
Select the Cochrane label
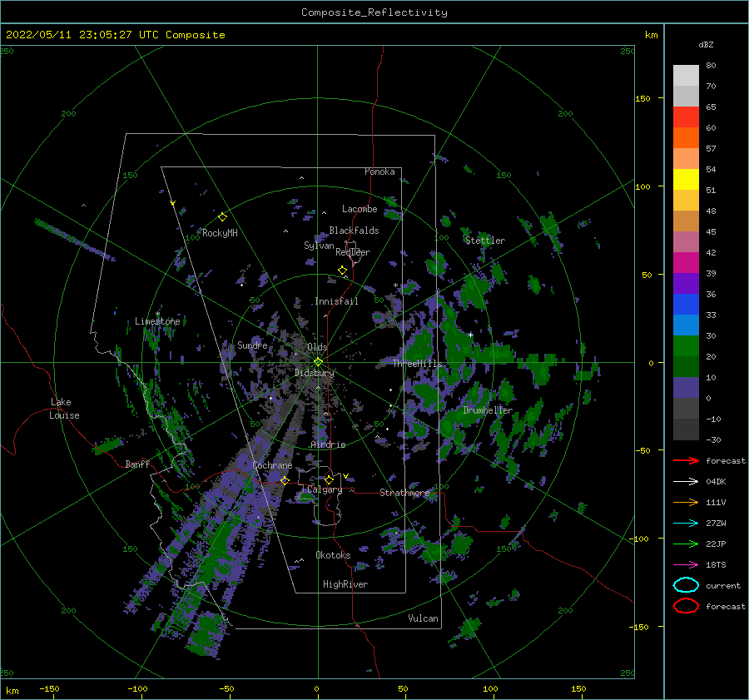(272, 465)
